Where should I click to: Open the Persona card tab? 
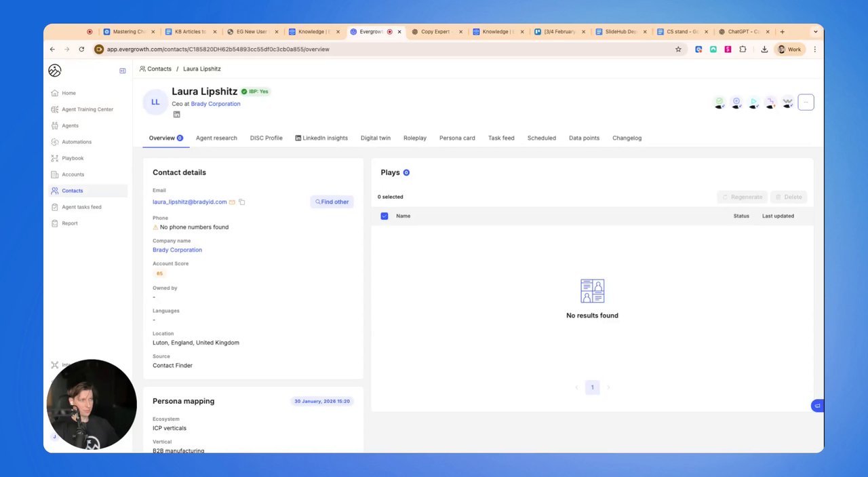(457, 138)
